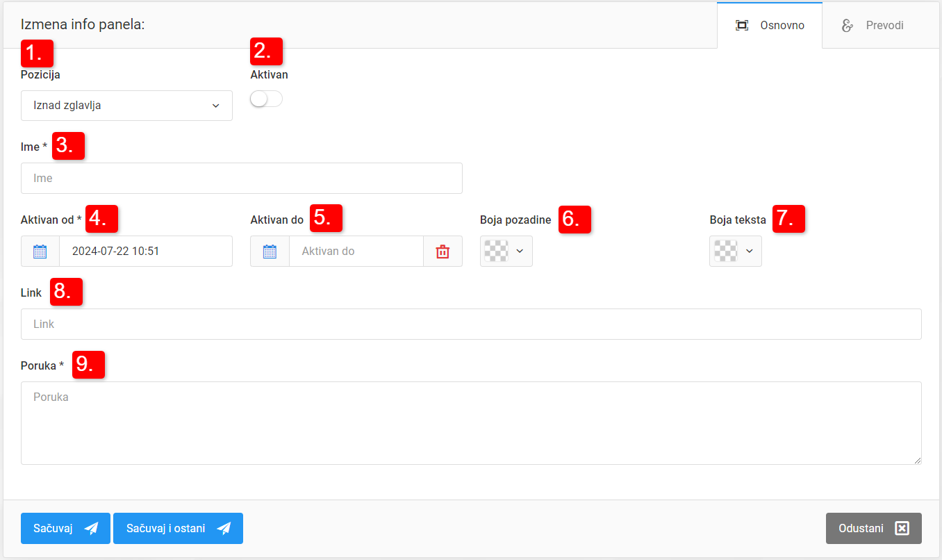
Task: Click the red trash icon
Action: (x=443, y=252)
